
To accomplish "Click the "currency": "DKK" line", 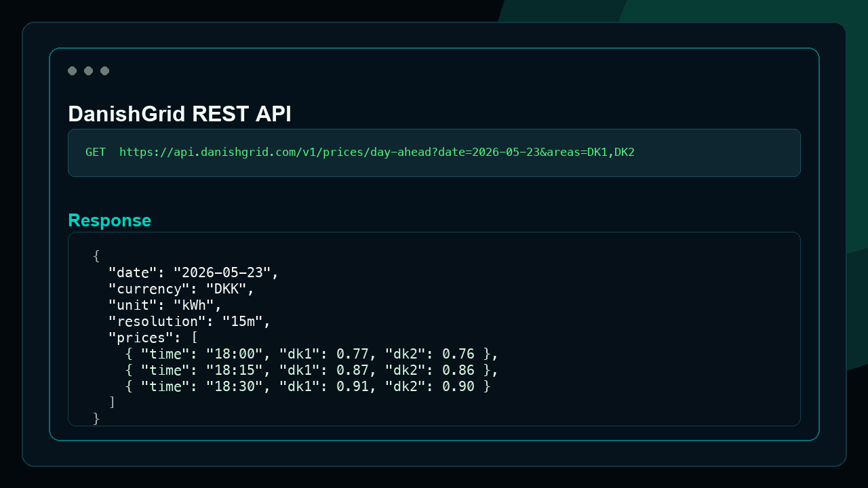I will pyautogui.click(x=181, y=289).
